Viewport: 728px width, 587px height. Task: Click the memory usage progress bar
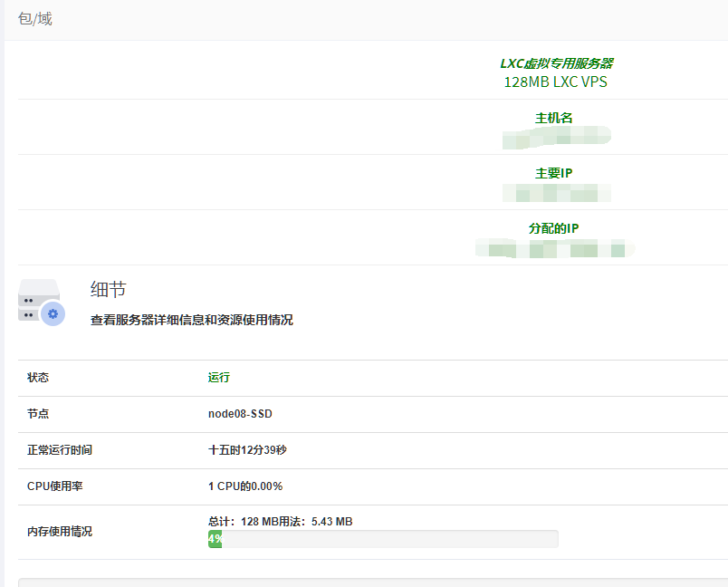pyautogui.click(x=383, y=539)
